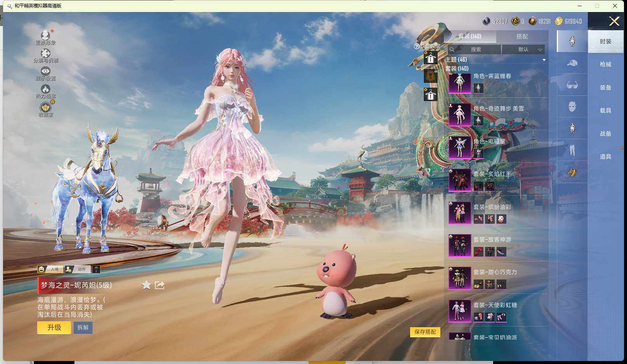Select the face mask category icon
627x364 pixels.
(572, 107)
